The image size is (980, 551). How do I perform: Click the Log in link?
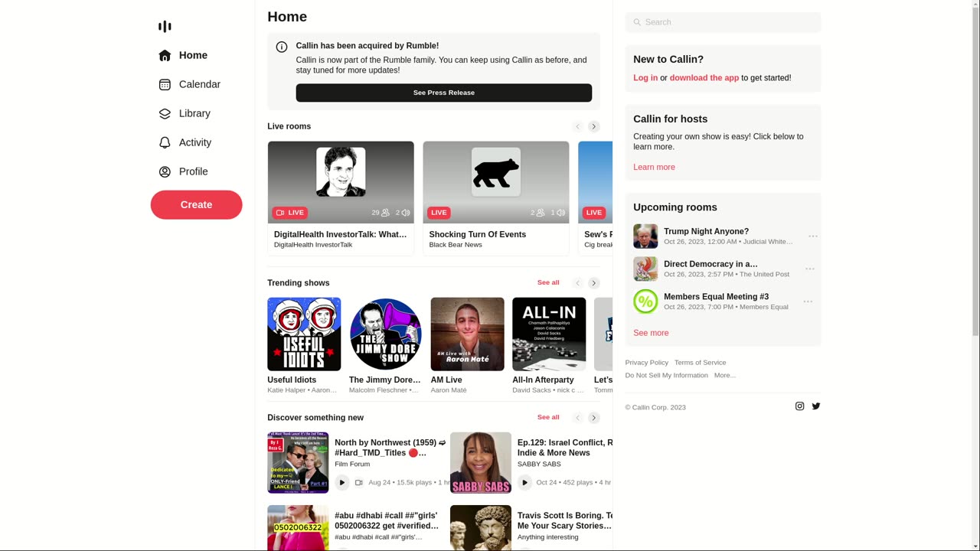(x=645, y=78)
